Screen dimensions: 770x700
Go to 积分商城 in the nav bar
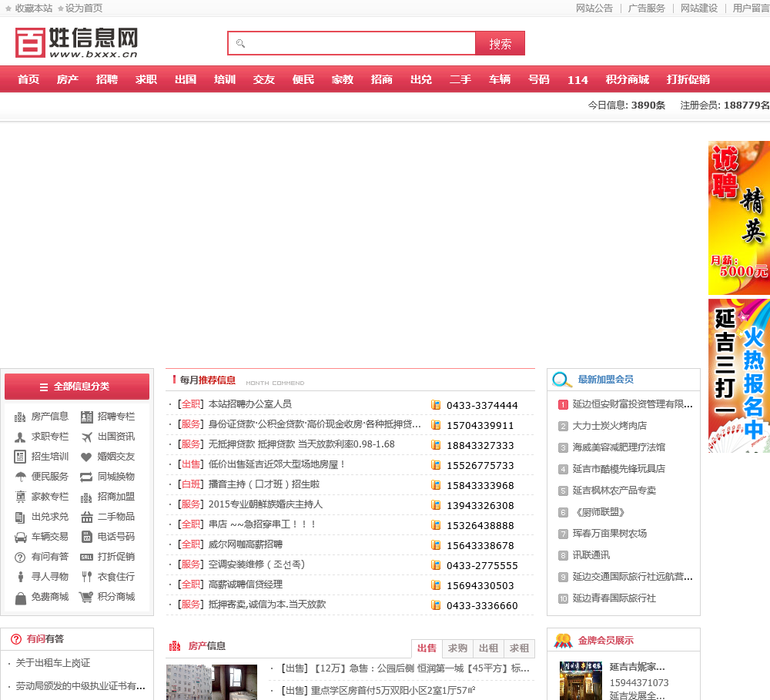(627, 79)
